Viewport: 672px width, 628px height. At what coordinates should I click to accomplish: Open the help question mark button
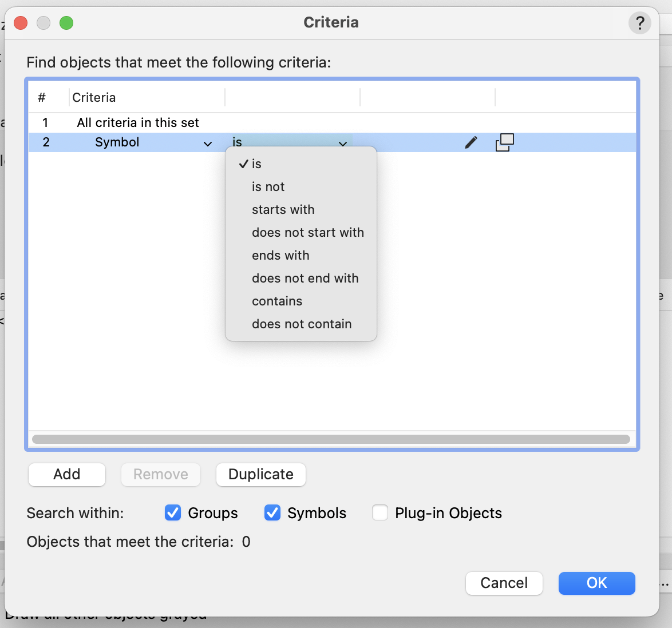click(639, 23)
